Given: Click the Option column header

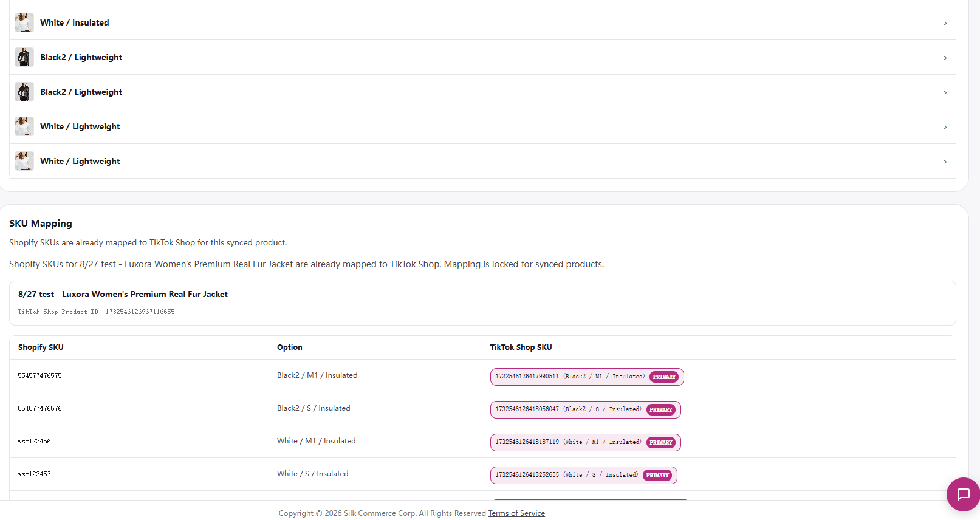Looking at the screenshot, I should pos(289,347).
